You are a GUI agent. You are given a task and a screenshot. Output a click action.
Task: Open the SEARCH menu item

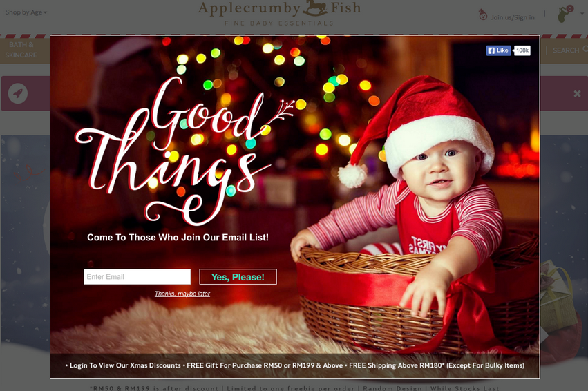point(566,50)
